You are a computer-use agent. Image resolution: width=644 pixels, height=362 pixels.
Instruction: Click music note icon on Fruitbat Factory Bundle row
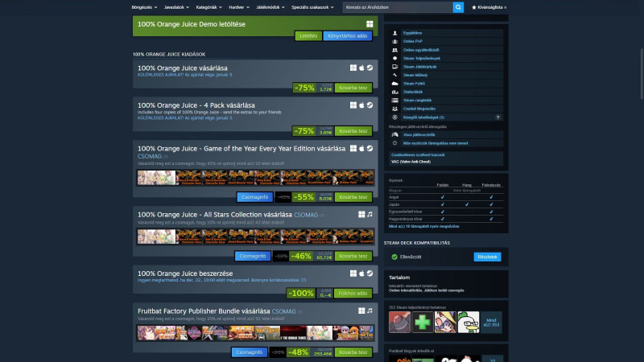369,311
